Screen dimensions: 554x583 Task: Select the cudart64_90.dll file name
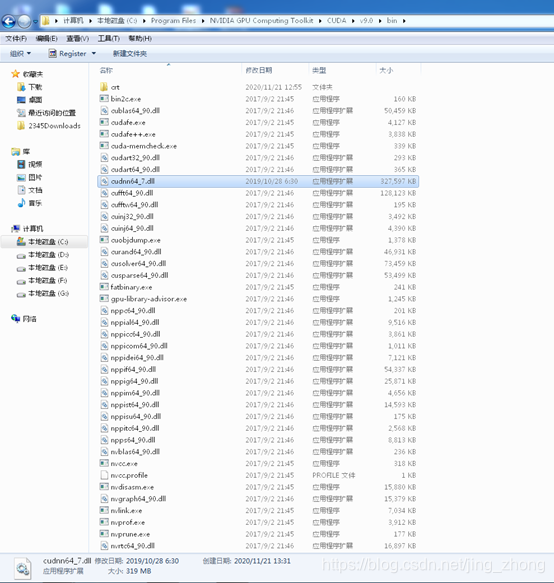coord(135,169)
